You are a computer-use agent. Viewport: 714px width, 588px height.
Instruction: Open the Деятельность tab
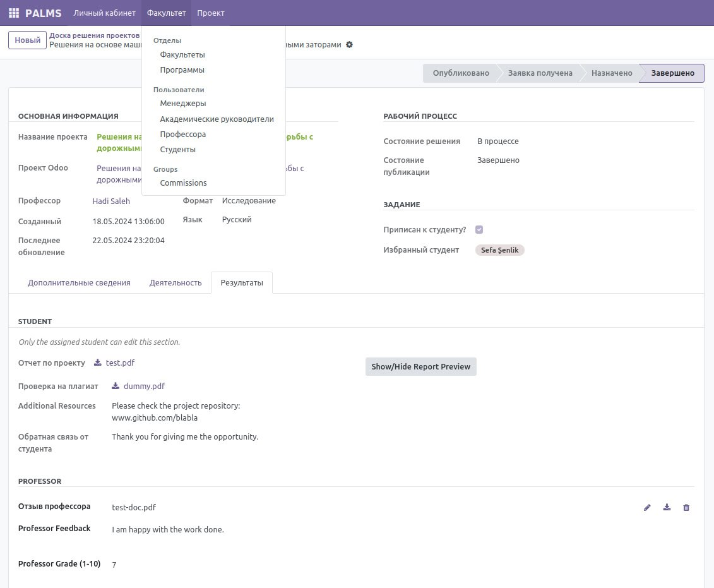point(176,282)
